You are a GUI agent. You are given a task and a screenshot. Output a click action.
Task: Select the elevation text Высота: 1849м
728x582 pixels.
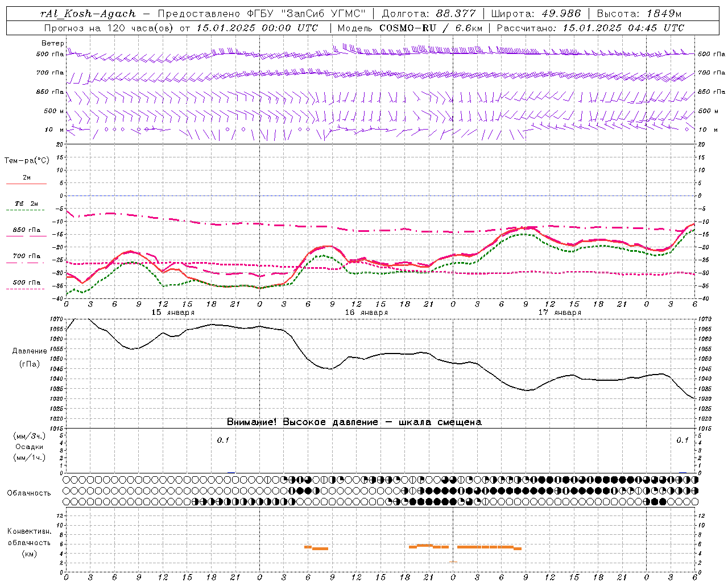(x=639, y=14)
